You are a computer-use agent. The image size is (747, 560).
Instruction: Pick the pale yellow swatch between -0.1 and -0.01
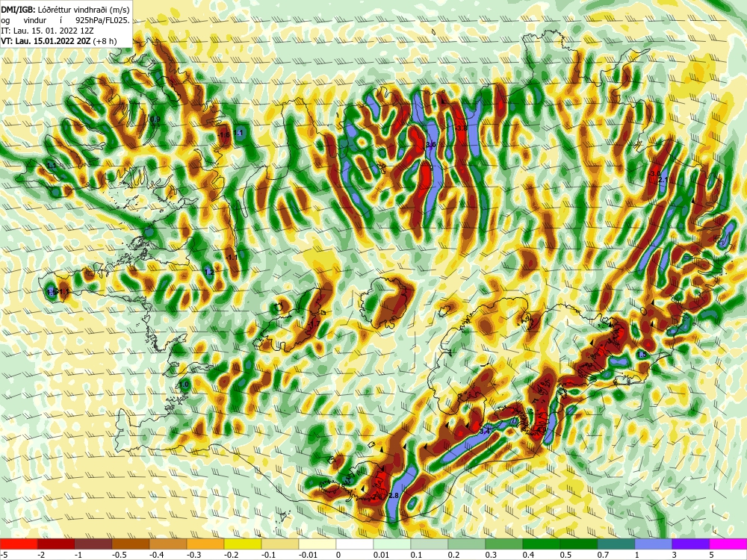pyautogui.click(x=280, y=544)
